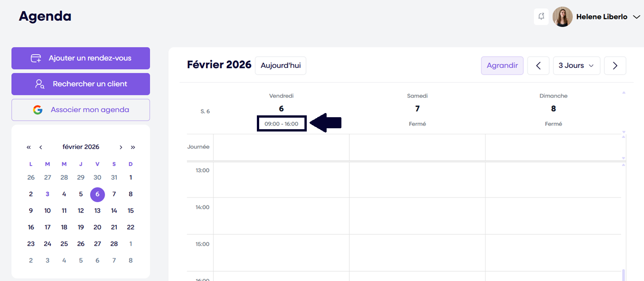Click the Journée all-day row for Vendredi

pos(281,146)
